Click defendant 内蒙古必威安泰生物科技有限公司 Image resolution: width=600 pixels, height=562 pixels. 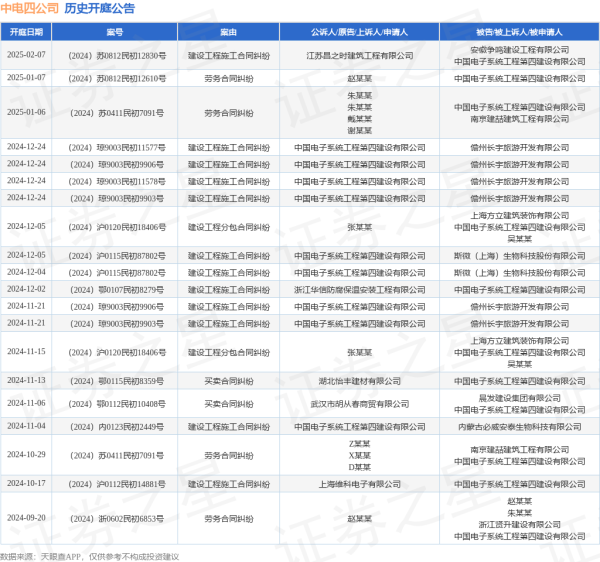pyautogui.click(x=520, y=427)
